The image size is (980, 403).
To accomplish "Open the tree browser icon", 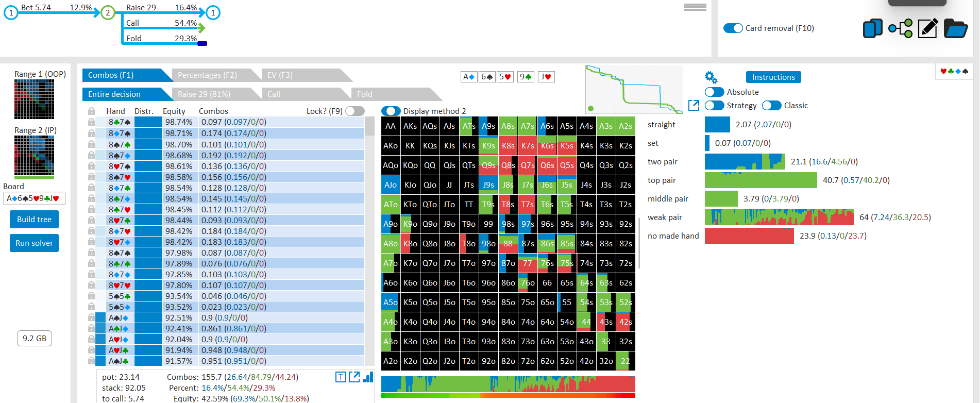I will tap(900, 28).
